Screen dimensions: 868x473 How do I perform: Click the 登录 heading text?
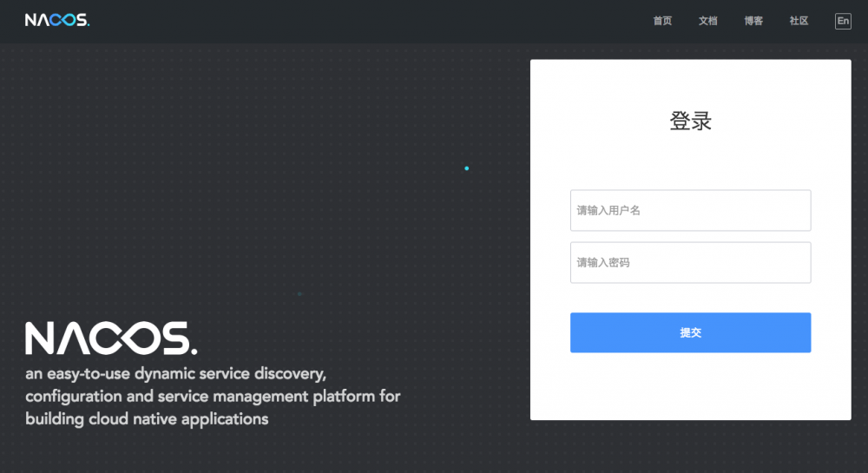[690, 121]
